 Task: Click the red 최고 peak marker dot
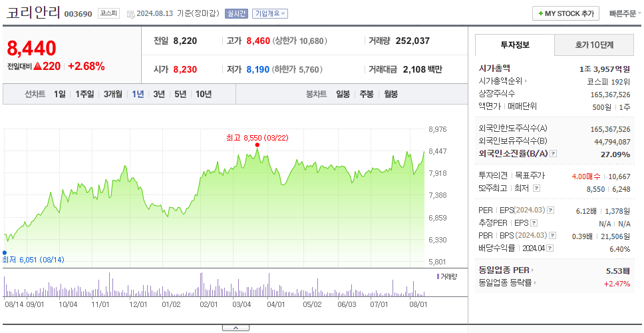(257, 145)
